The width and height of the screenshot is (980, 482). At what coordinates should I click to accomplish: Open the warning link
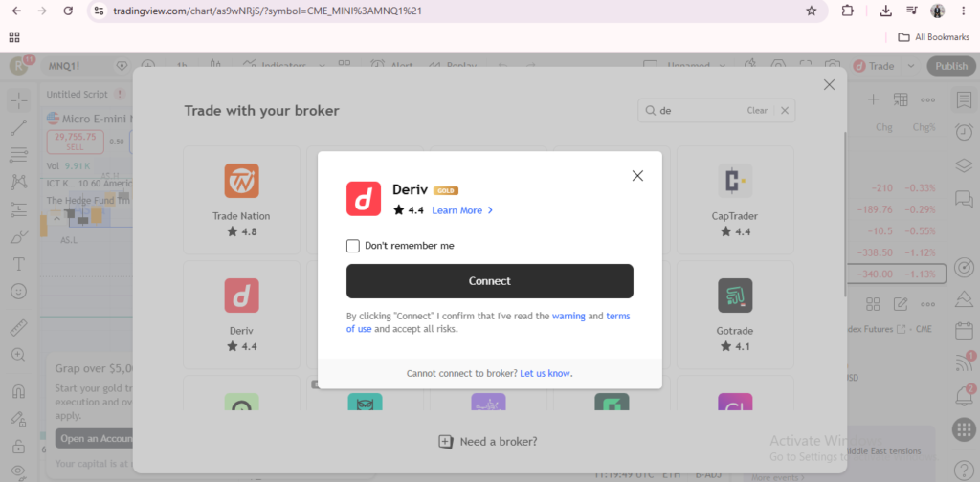pos(568,316)
